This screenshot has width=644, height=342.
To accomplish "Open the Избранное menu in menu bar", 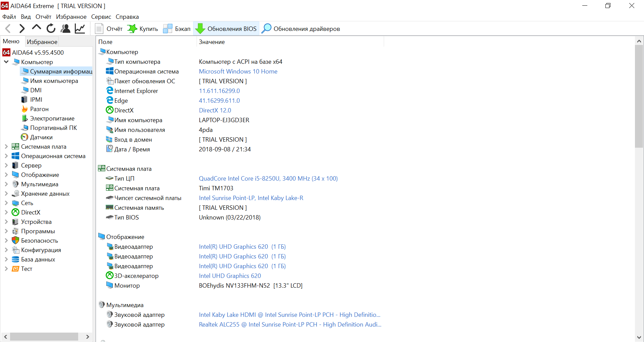I will 71,17.
